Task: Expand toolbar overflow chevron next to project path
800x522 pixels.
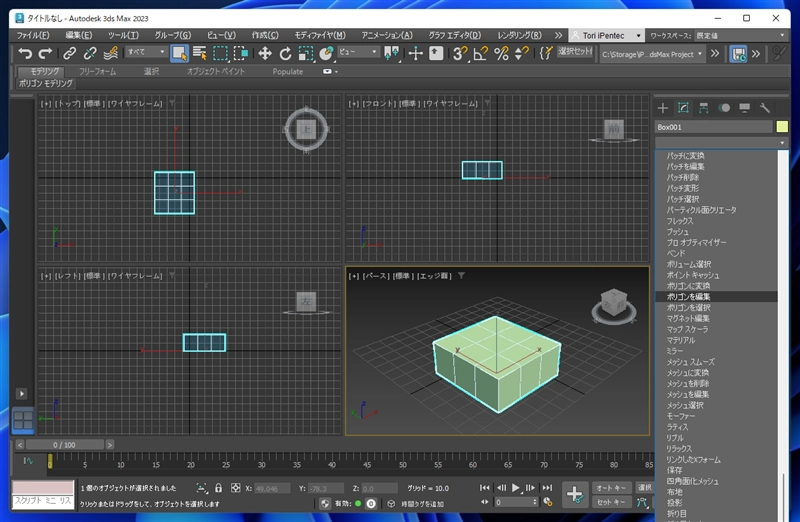Action: (715, 54)
